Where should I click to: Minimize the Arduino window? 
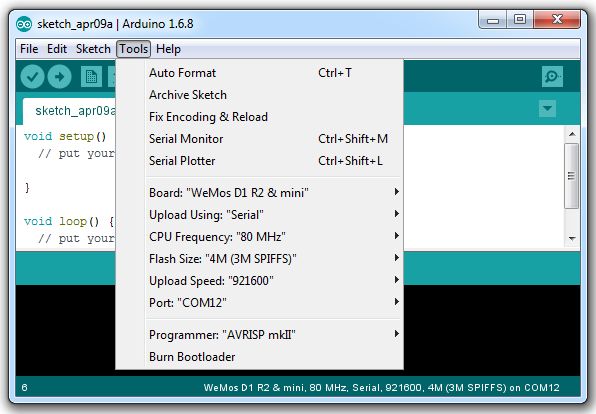(493, 20)
